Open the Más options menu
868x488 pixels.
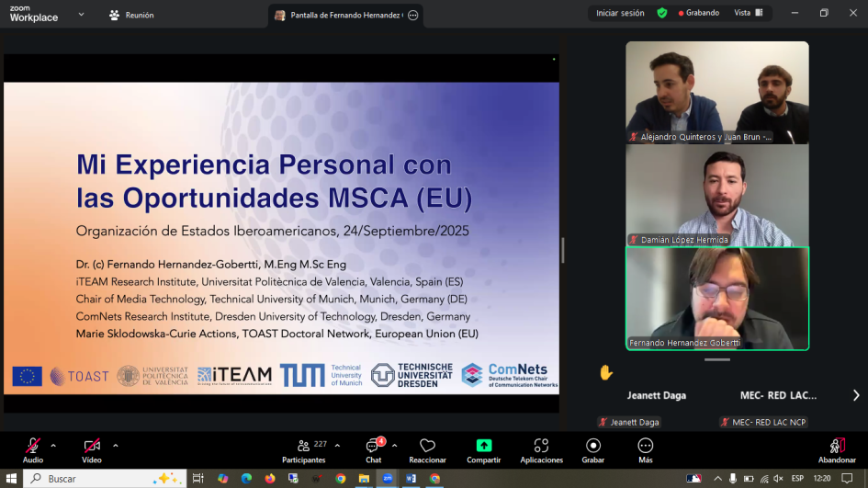pyautogui.click(x=646, y=448)
